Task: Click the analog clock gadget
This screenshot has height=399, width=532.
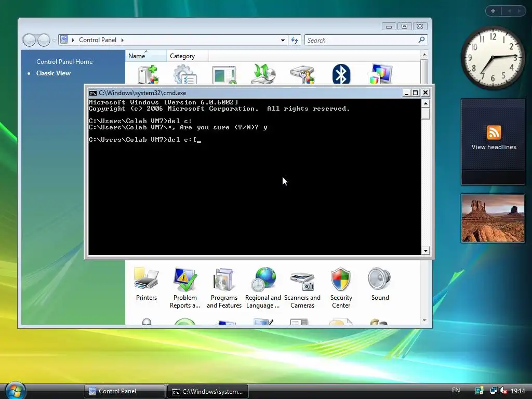Action: [x=493, y=57]
